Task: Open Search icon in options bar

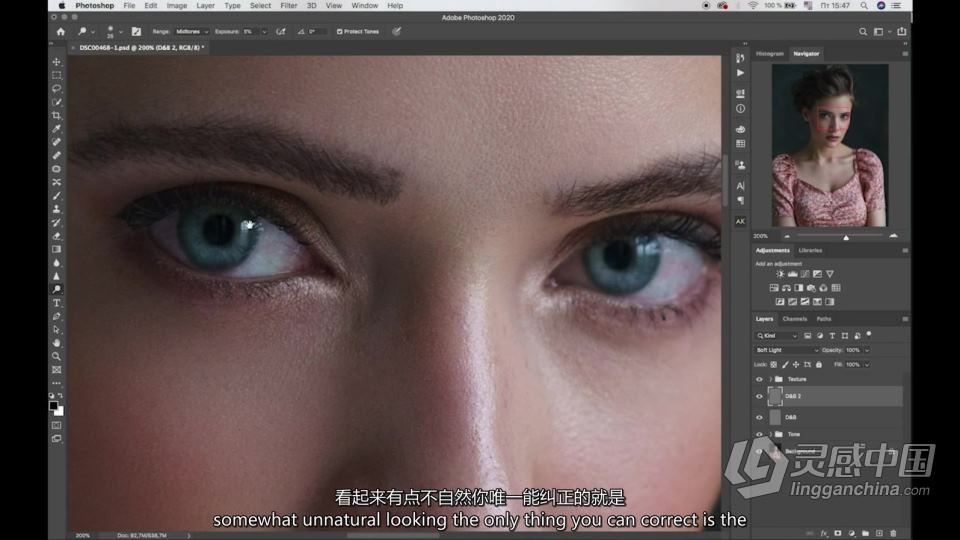Action: 863,31
